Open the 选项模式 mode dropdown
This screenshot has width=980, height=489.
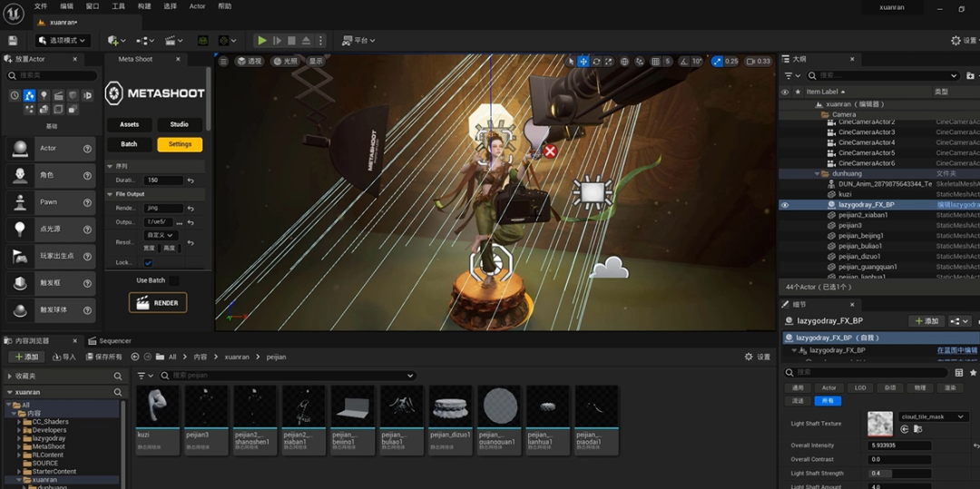pos(63,41)
